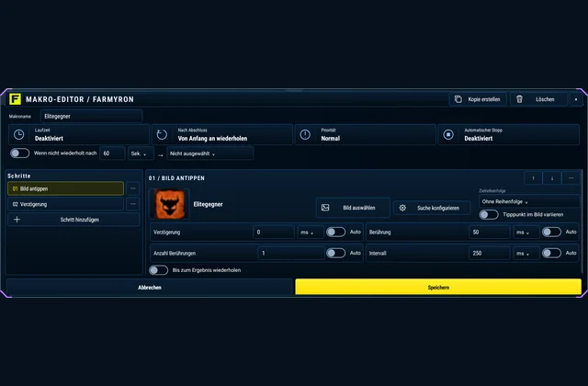This screenshot has height=386, width=588.
Task: Open the Nicht ausgewählt dropdown
Action: click(210, 153)
